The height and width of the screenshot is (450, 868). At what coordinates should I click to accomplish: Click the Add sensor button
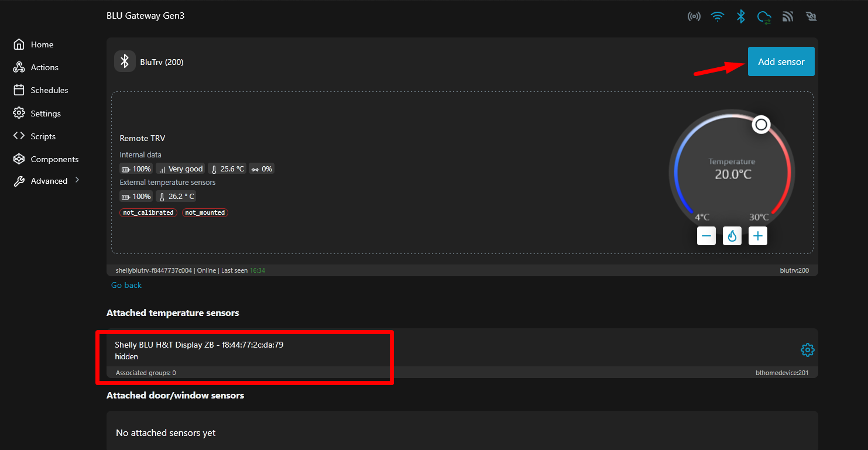pyautogui.click(x=781, y=61)
